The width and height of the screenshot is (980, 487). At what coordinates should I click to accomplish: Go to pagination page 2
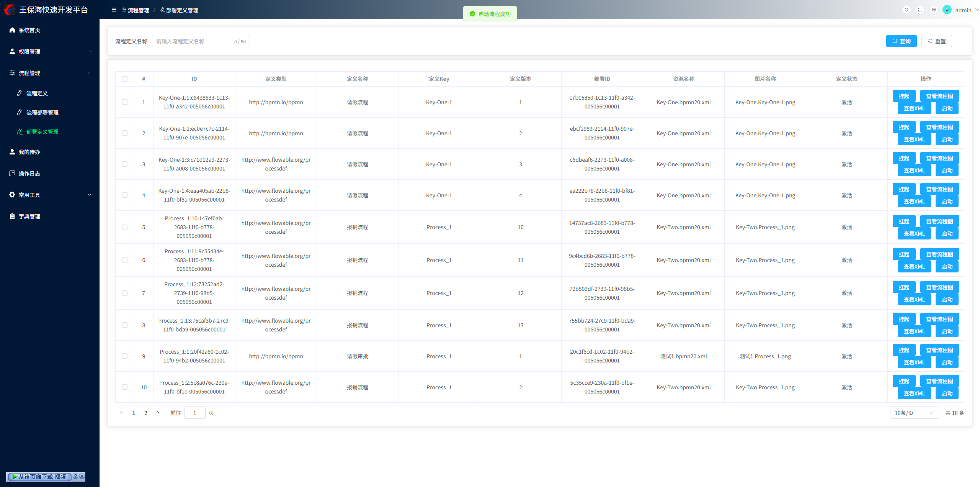145,413
